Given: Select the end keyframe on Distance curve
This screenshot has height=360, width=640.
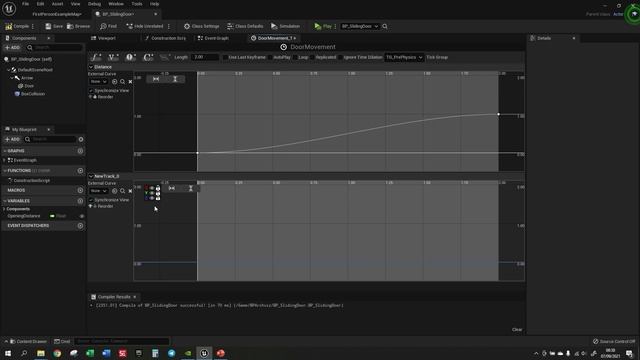Looking at the screenshot, I should (x=498, y=114).
